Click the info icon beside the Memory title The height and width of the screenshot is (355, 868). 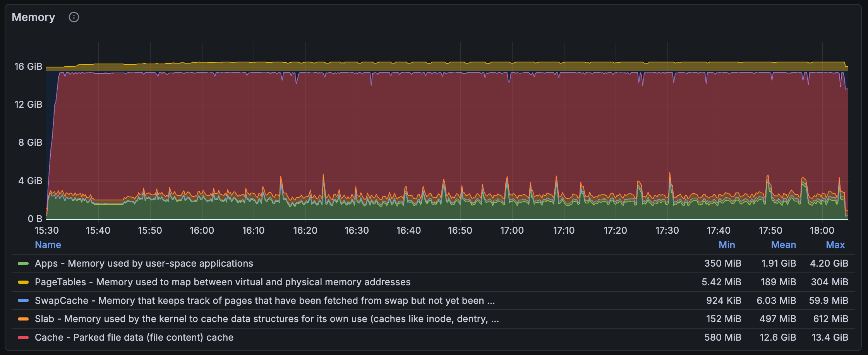(x=74, y=17)
